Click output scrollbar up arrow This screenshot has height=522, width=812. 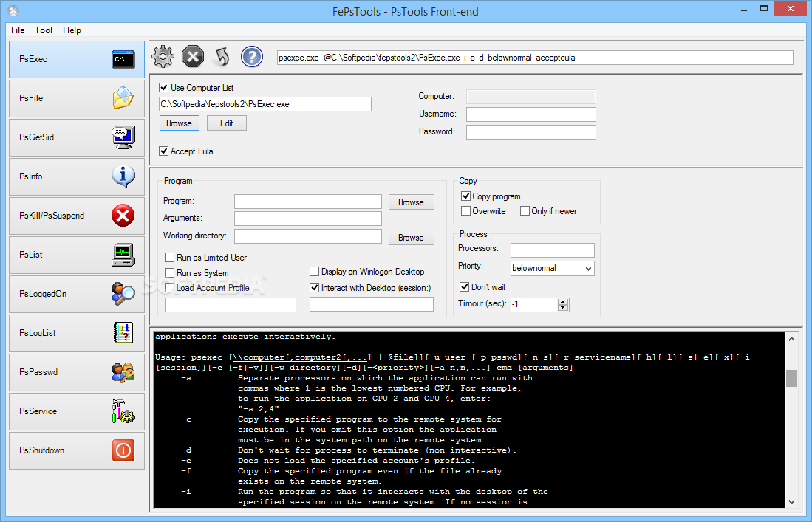tap(791, 339)
